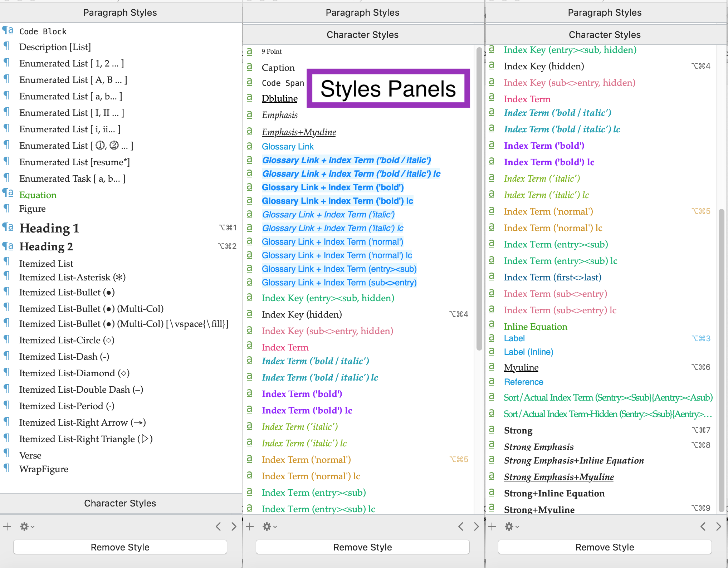Click the Paragraph Styles header in right panel
Screen dimensions: 728x568
pyautogui.click(x=604, y=12)
